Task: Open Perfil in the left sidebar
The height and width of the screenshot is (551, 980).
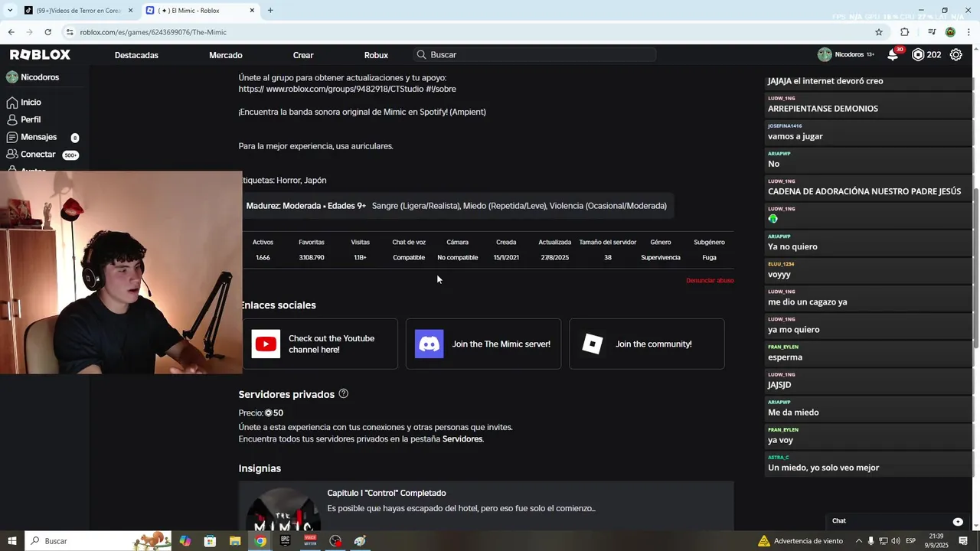Action: coord(24,120)
